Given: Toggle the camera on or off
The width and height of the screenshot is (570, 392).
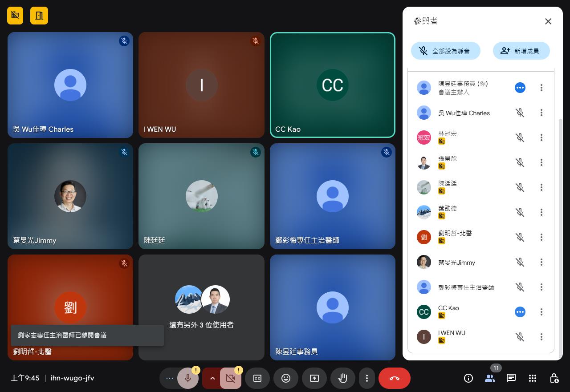Looking at the screenshot, I should [230, 378].
